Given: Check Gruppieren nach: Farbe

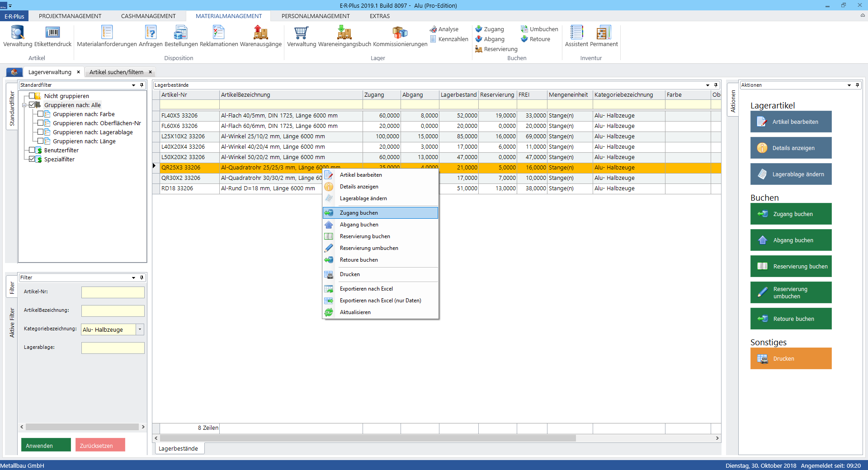Looking at the screenshot, I should [40, 114].
